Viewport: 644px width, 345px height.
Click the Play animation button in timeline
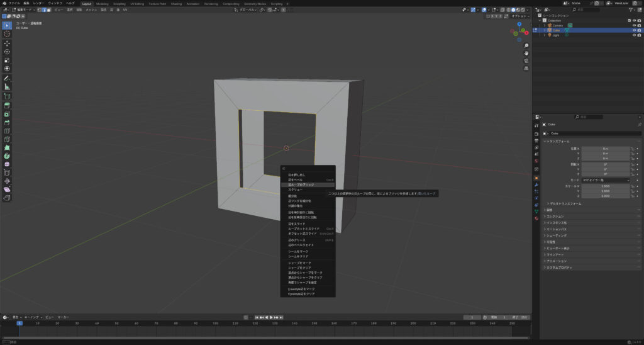(x=271, y=317)
